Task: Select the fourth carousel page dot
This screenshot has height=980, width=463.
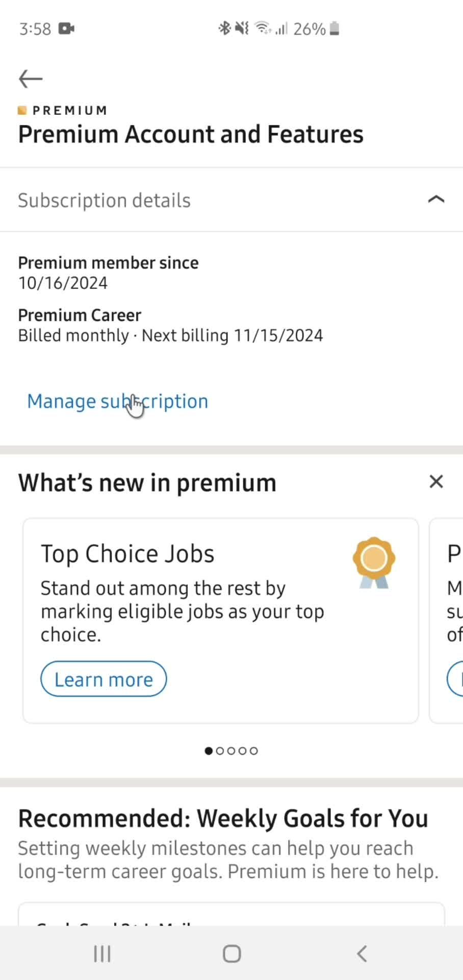Action: [242, 751]
